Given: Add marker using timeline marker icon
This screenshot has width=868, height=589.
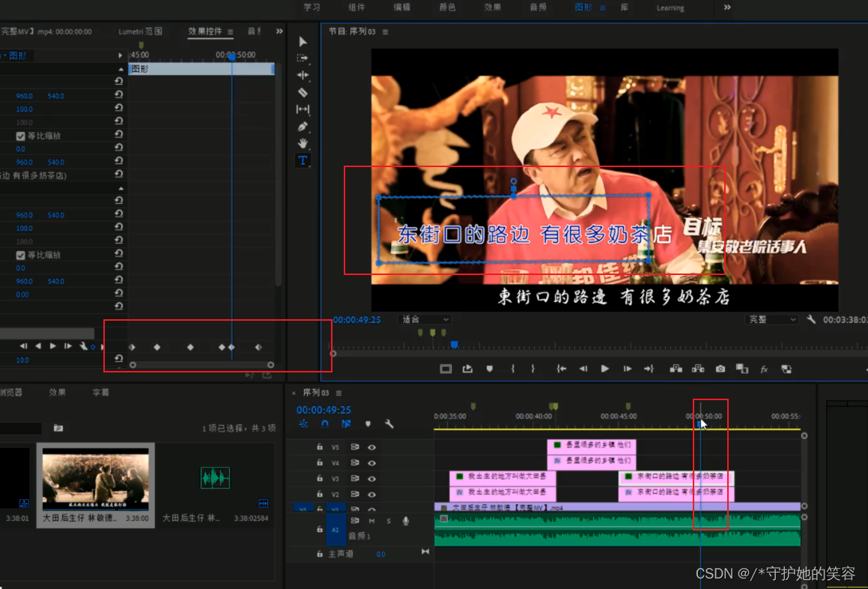Looking at the screenshot, I should tap(368, 424).
